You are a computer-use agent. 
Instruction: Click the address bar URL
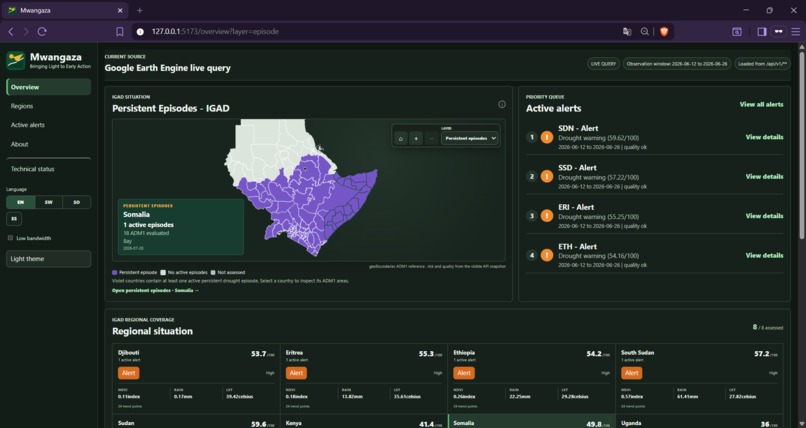pyautogui.click(x=215, y=32)
